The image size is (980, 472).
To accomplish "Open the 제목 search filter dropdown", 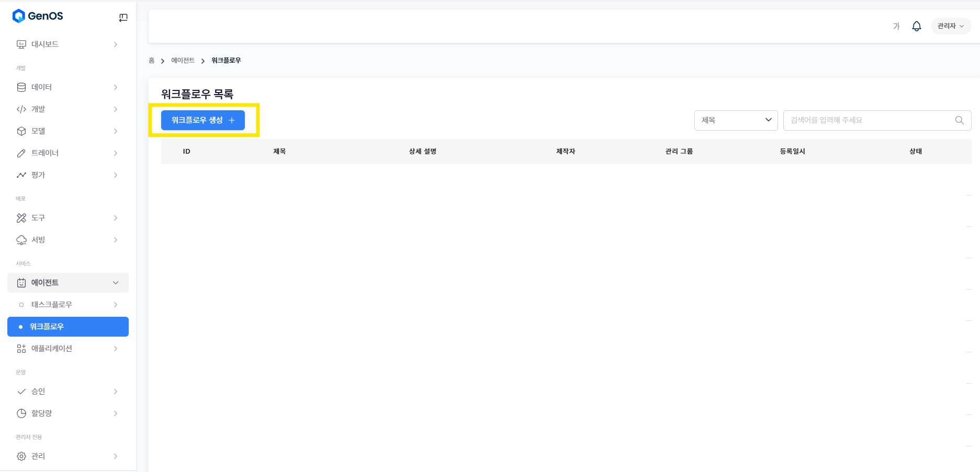I will (x=736, y=120).
